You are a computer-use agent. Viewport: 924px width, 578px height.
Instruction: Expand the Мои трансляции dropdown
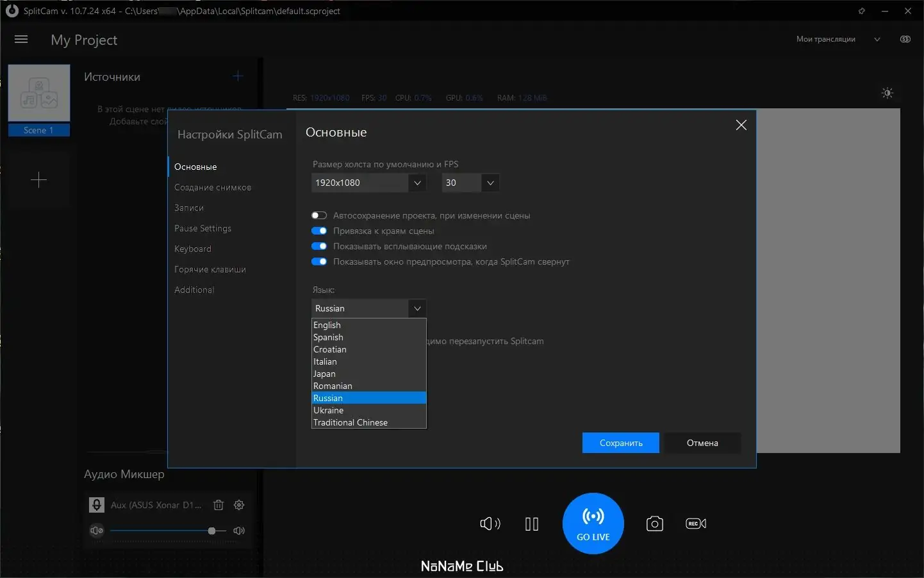839,39
